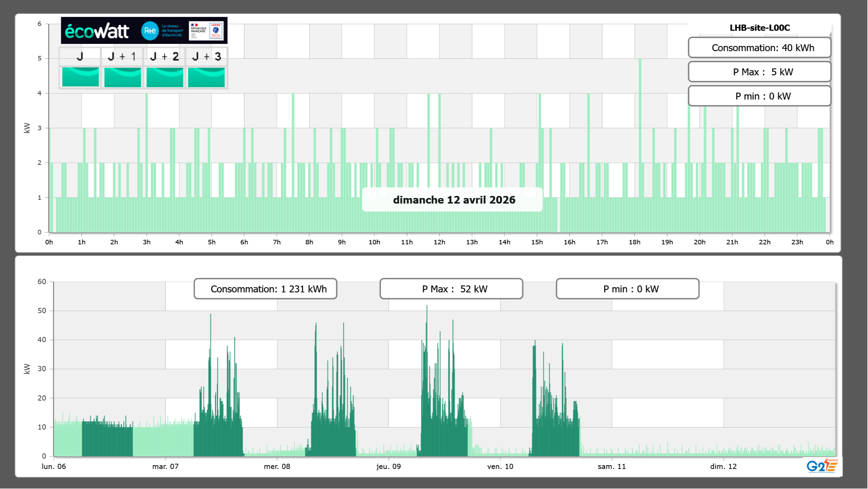Select the J day green signal tile
868x489 pixels.
pyautogui.click(x=80, y=77)
